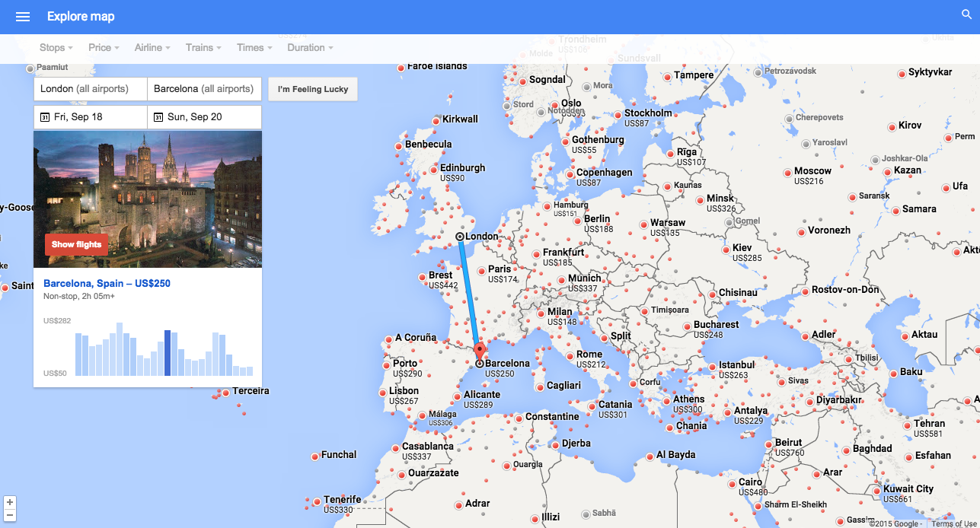Edit the London origin field

pos(91,89)
